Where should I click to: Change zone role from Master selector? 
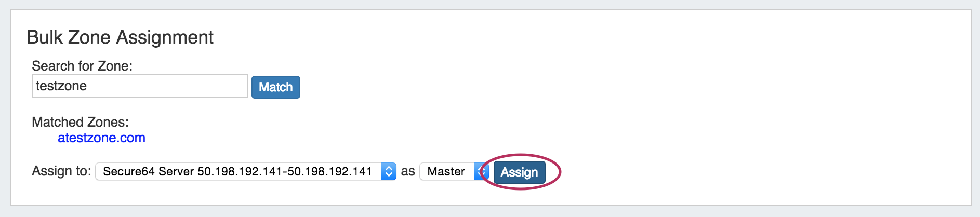tap(453, 171)
